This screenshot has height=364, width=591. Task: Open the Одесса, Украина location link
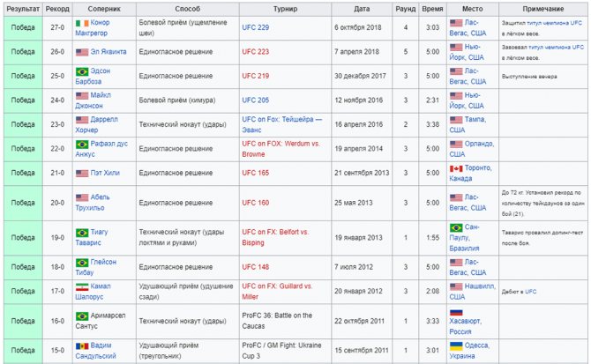469,351
